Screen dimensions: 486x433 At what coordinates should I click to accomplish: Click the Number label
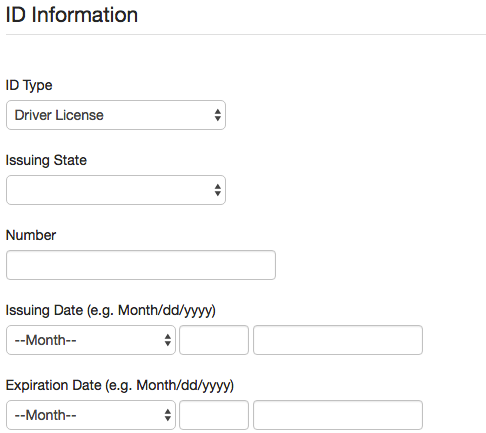point(31,235)
